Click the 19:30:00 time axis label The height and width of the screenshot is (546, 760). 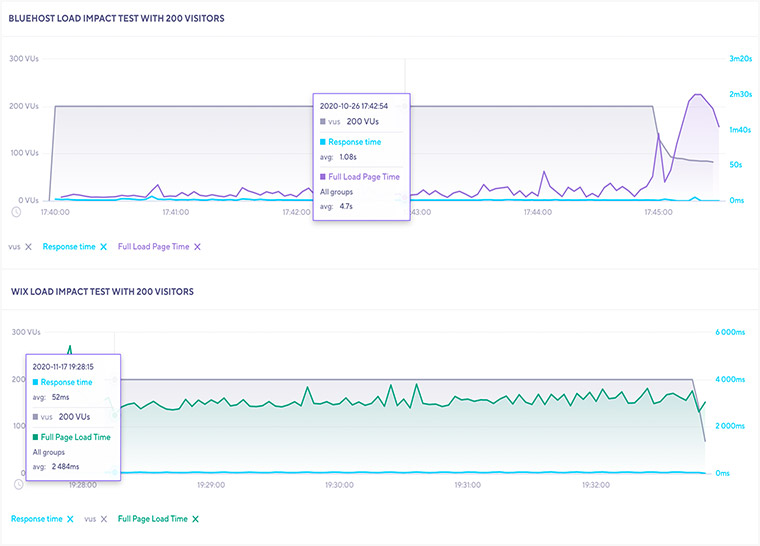pyautogui.click(x=339, y=484)
